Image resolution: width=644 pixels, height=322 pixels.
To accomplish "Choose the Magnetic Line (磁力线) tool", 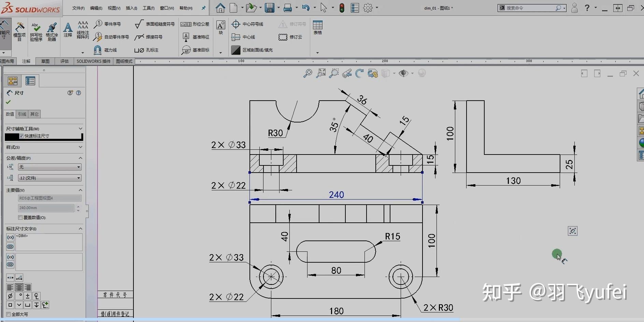I will (105, 50).
